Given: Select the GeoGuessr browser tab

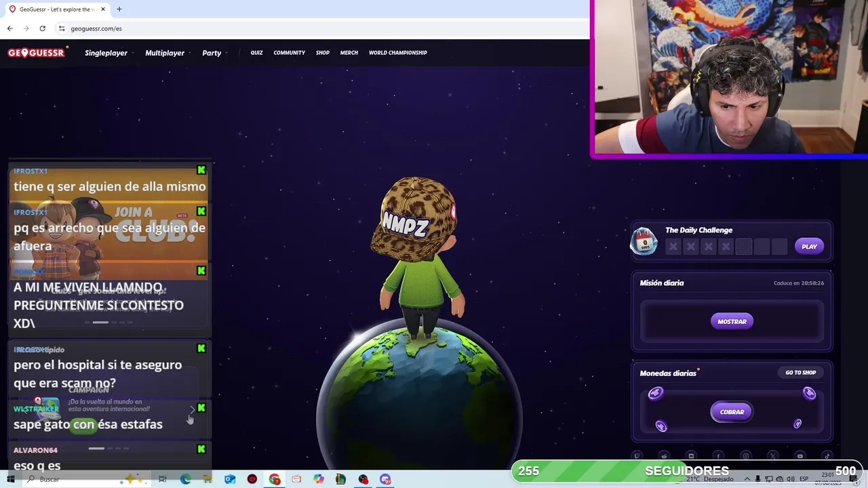Looking at the screenshot, I should [x=57, y=9].
